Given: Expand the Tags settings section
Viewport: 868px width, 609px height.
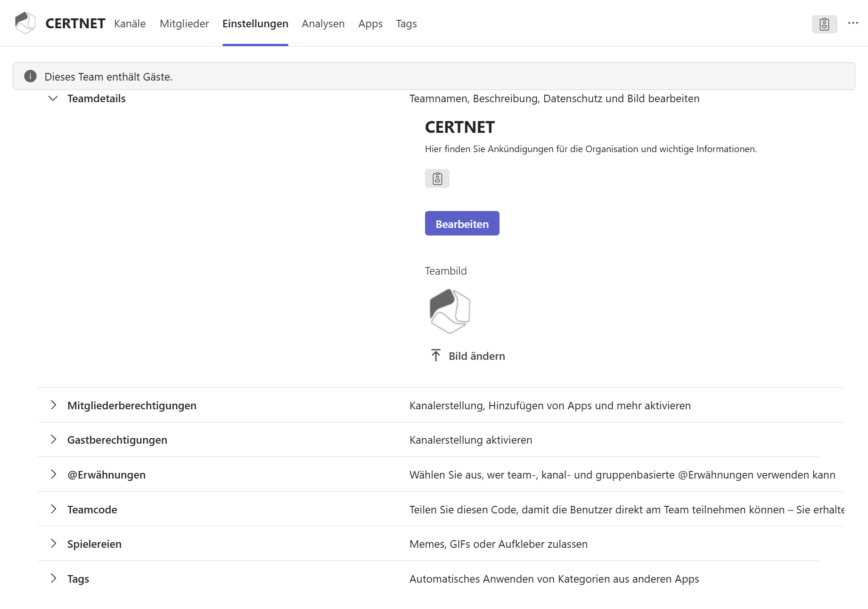Looking at the screenshot, I should 53,578.
